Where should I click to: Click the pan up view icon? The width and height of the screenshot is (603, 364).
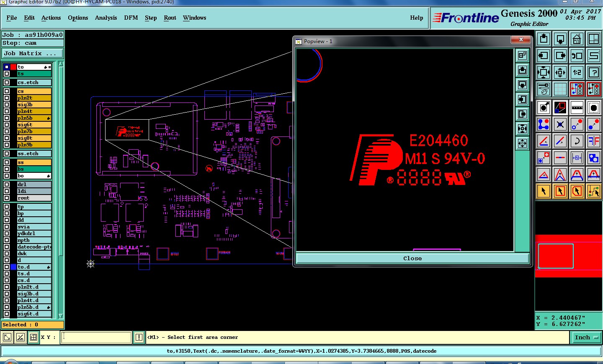click(x=544, y=39)
